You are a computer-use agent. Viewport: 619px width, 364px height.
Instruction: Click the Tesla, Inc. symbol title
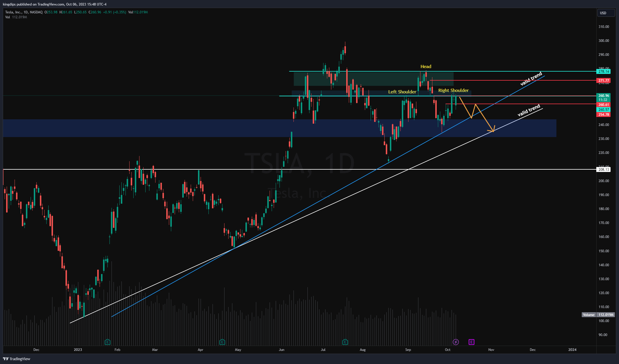pos(13,12)
